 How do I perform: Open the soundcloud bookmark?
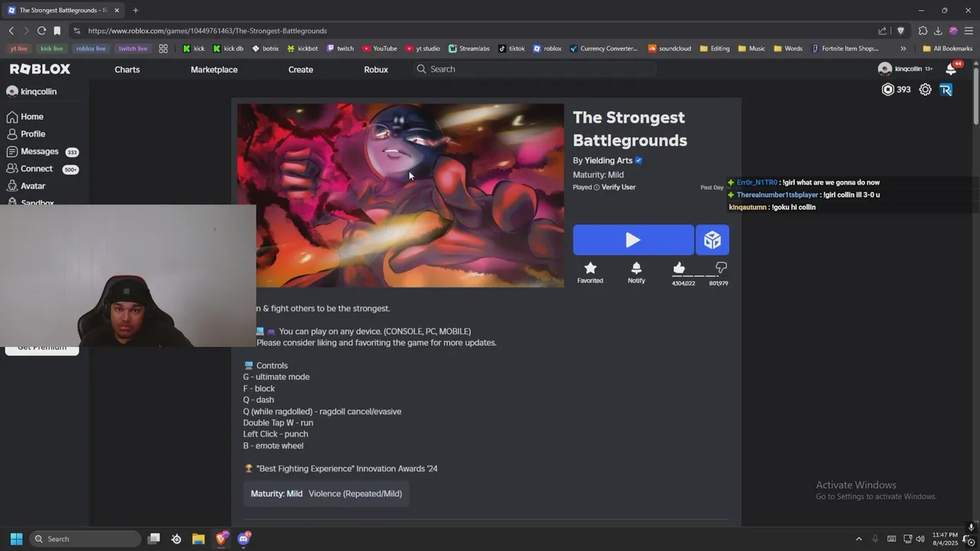click(x=669, y=48)
